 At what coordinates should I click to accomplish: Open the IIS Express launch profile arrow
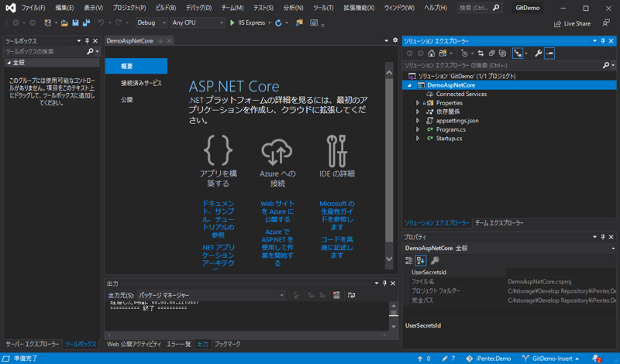click(x=270, y=23)
